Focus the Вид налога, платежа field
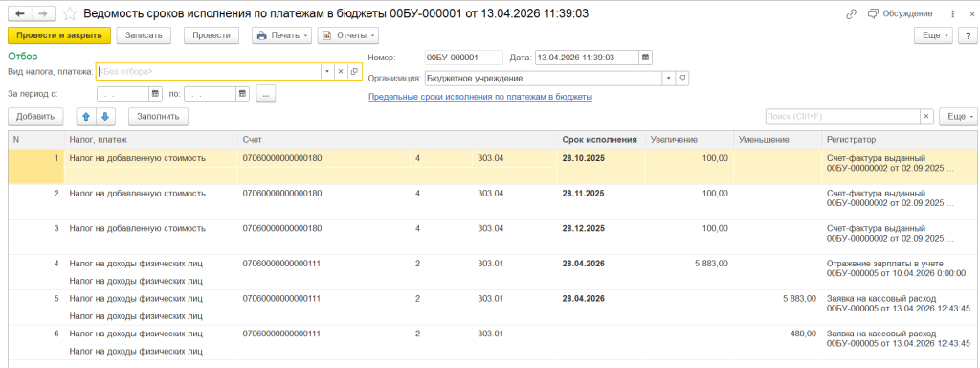The image size is (980, 368). (209, 72)
